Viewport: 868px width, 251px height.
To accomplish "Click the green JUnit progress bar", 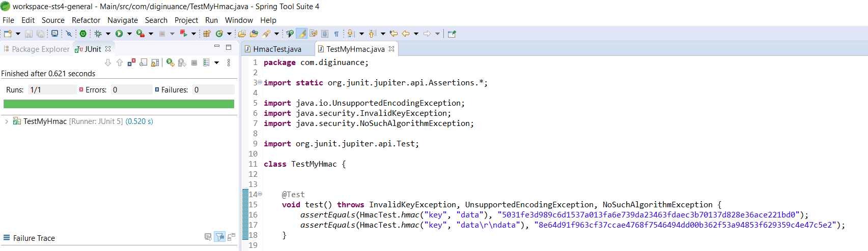I will pyautogui.click(x=119, y=104).
